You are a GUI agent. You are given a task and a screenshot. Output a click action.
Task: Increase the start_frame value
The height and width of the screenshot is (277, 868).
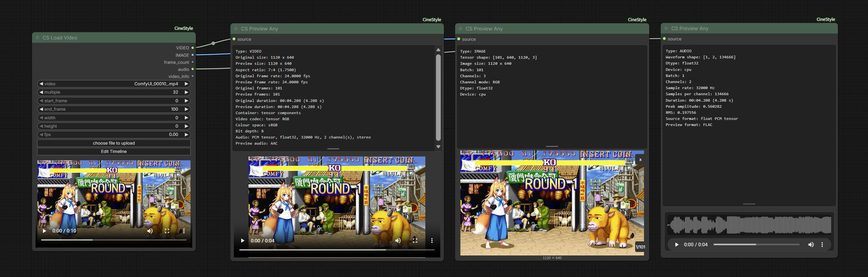coord(186,101)
